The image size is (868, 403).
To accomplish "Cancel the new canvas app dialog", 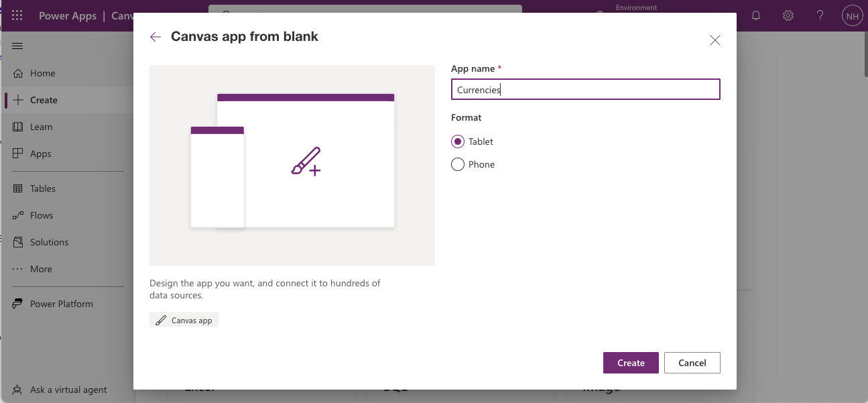I will click(x=692, y=363).
